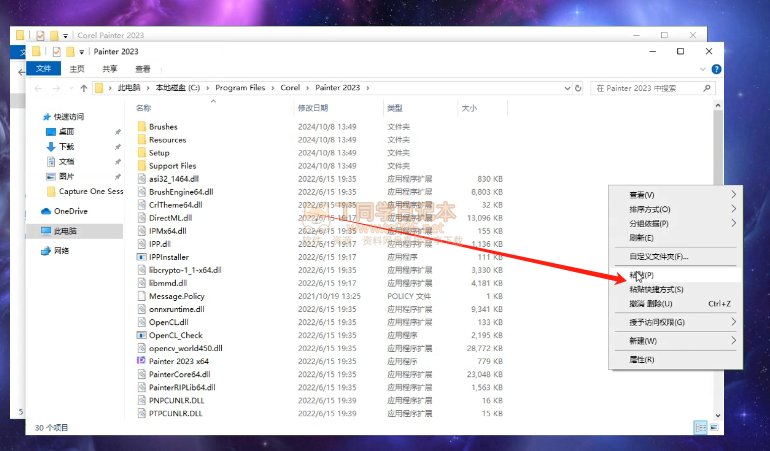The image size is (770, 451).
Task: Open 图片 in quick access
Action: (x=66, y=176)
